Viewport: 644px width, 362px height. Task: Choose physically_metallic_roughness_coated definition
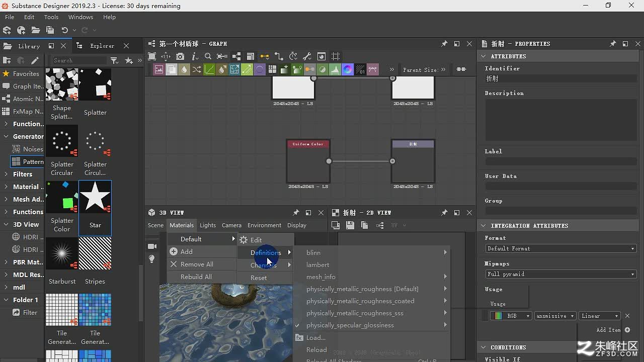tap(371, 301)
